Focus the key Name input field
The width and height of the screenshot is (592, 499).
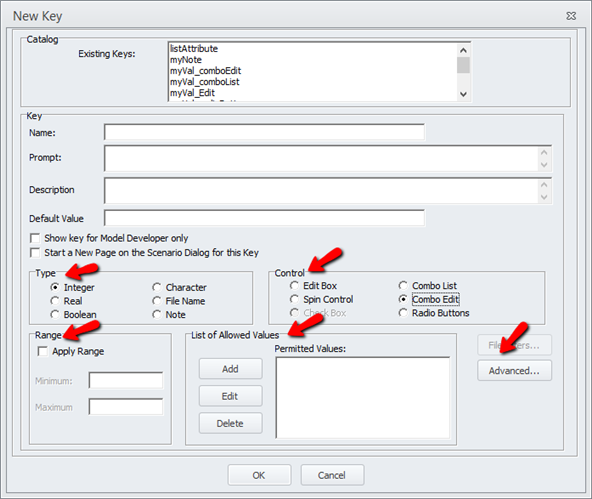point(264,132)
